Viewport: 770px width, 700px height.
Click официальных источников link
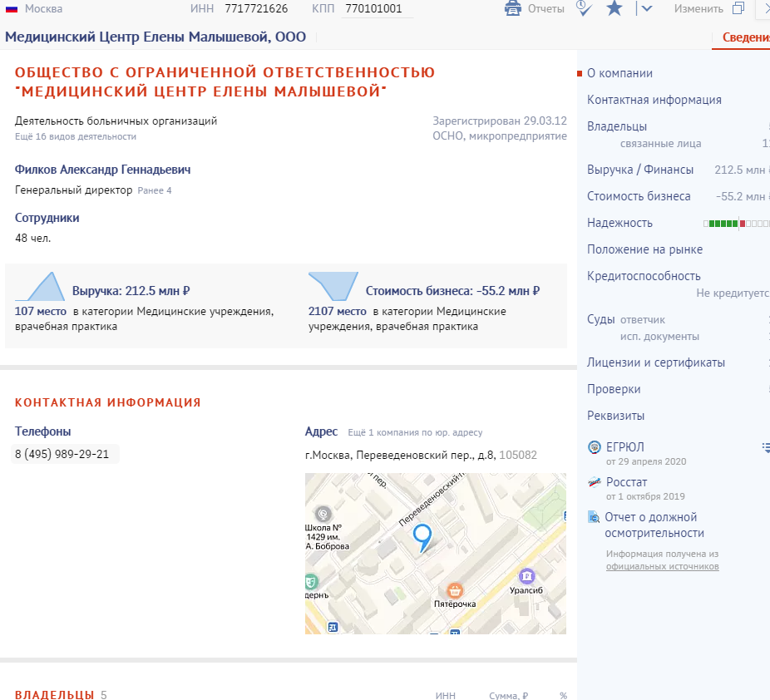[x=662, y=566]
